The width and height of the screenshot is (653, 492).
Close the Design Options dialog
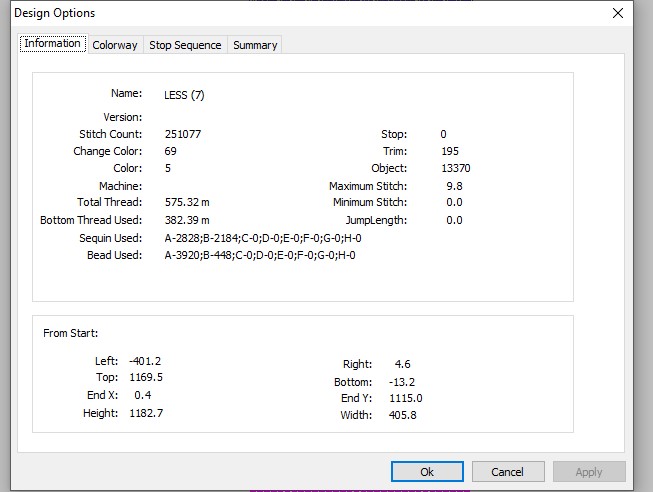coord(618,13)
